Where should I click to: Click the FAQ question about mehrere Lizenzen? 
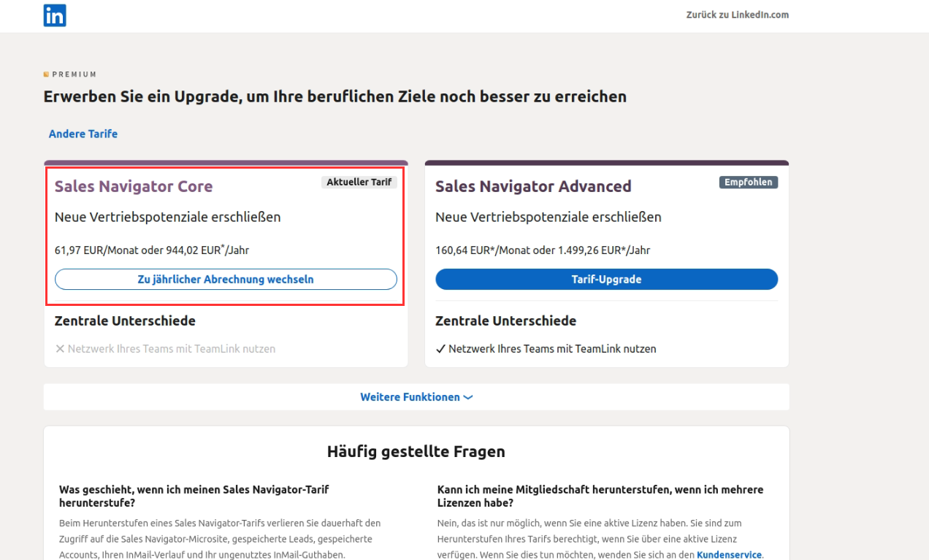click(x=600, y=496)
